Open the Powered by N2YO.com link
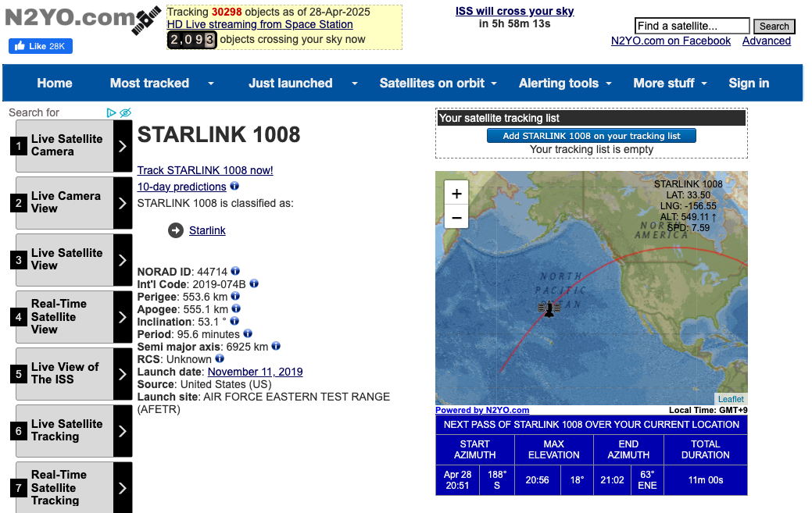 [x=482, y=410]
